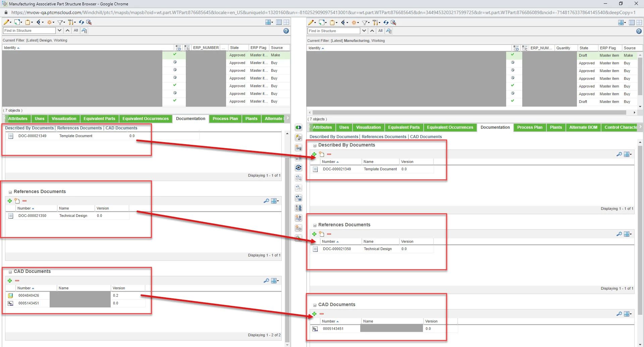Viewport: 644px width, 347px height.
Task: Open the help question mark in right pane
Action: [639, 31]
